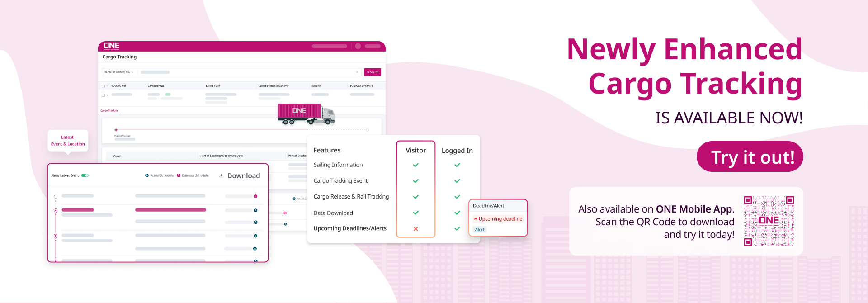Image resolution: width=868 pixels, height=303 pixels.
Task: Open the BL No. or Booking No. dropdown
Action: point(119,72)
